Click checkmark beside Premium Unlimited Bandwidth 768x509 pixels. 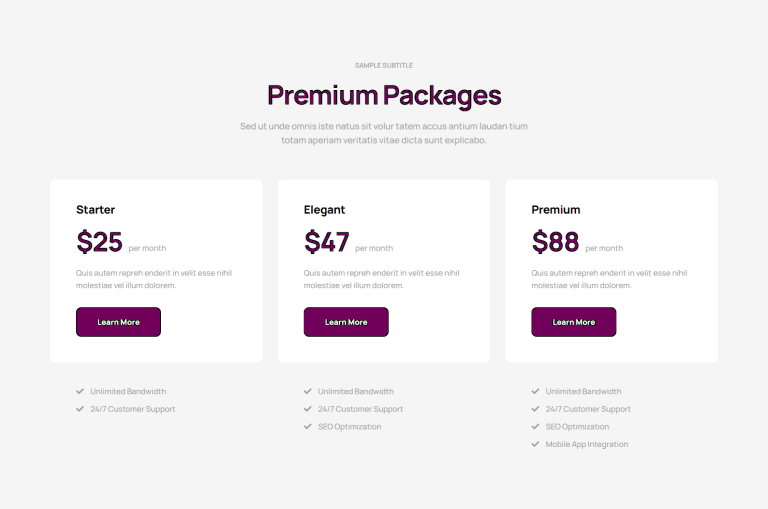click(535, 391)
